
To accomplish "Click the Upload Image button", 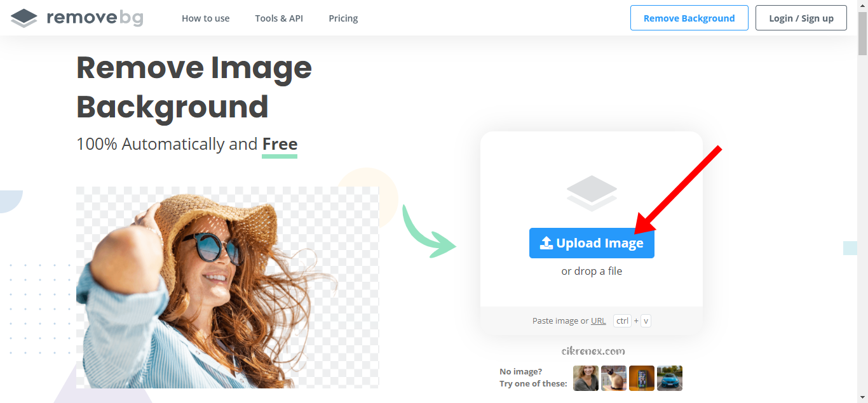I will coord(592,242).
